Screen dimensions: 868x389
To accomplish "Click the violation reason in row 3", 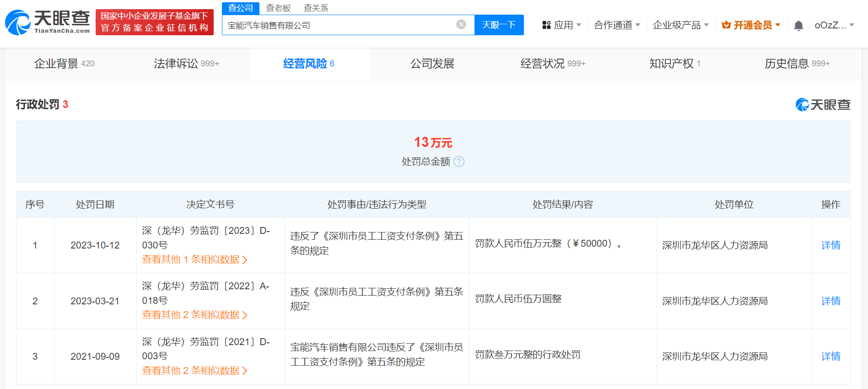I will pyautogui.click(x=377, y=355).
